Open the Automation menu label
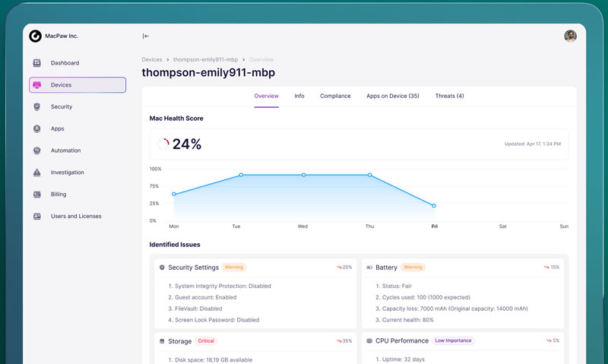The height and width of the screenshot is (364, 608). pos(65,150)
